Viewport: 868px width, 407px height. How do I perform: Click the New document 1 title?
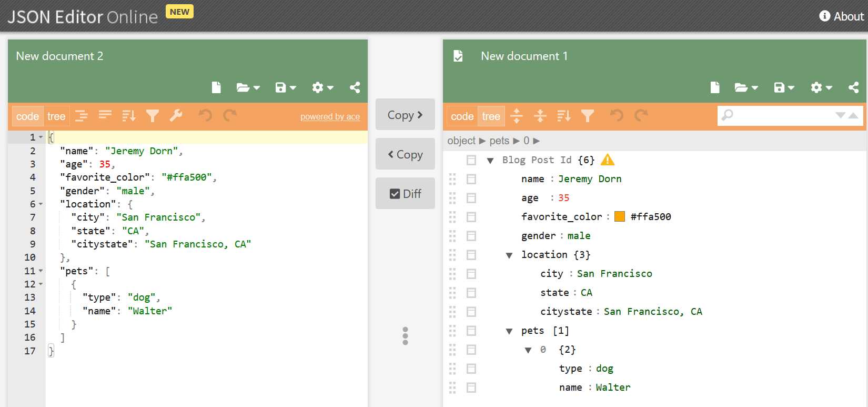tap(524, 56)
